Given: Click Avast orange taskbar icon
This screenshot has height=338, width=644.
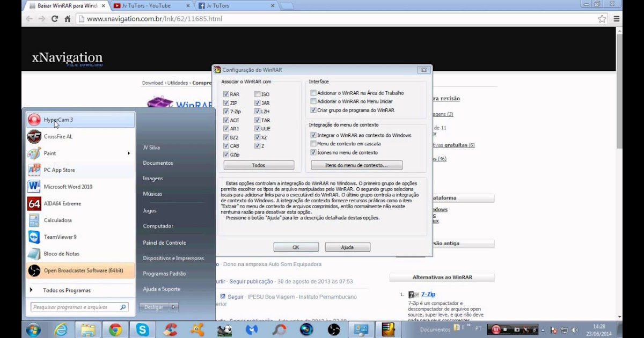Looking at the screenshot, I should click(197, 329).
